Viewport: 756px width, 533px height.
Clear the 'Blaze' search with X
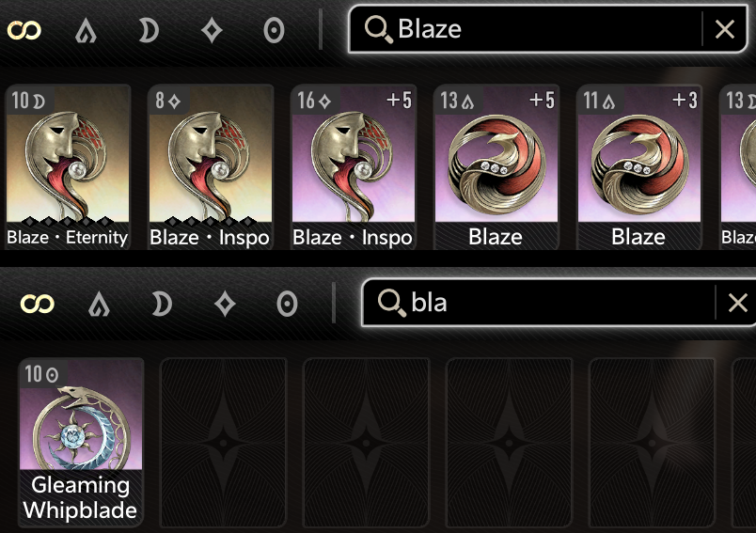[725, 29]
